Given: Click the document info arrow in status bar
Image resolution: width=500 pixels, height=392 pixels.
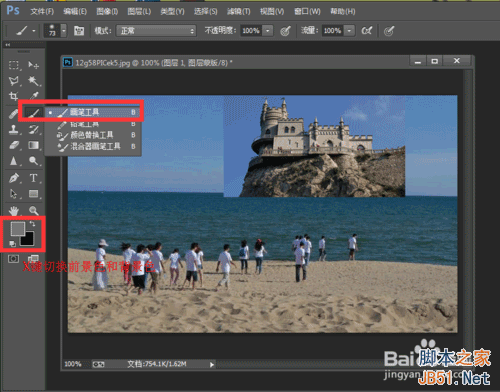Looking at the screenshot, I should 212,364.
